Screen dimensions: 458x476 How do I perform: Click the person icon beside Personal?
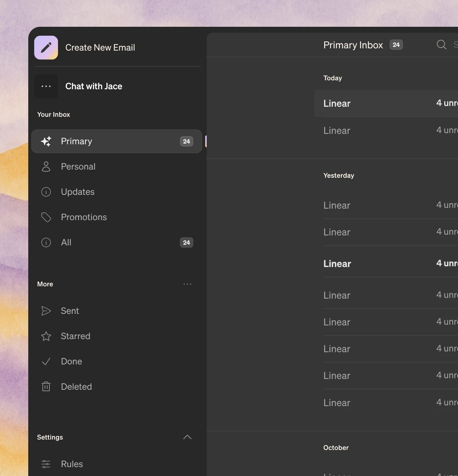pos(46,167)
